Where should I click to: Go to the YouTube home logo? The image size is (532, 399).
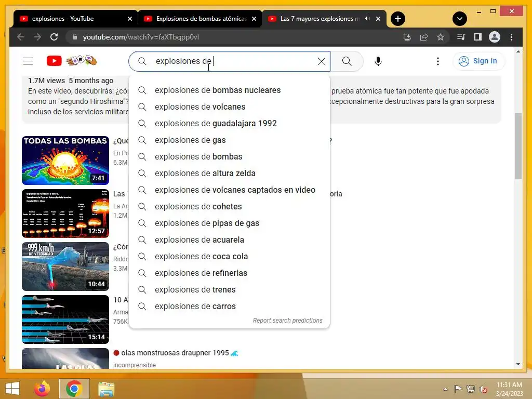click(x=54, y=61)
